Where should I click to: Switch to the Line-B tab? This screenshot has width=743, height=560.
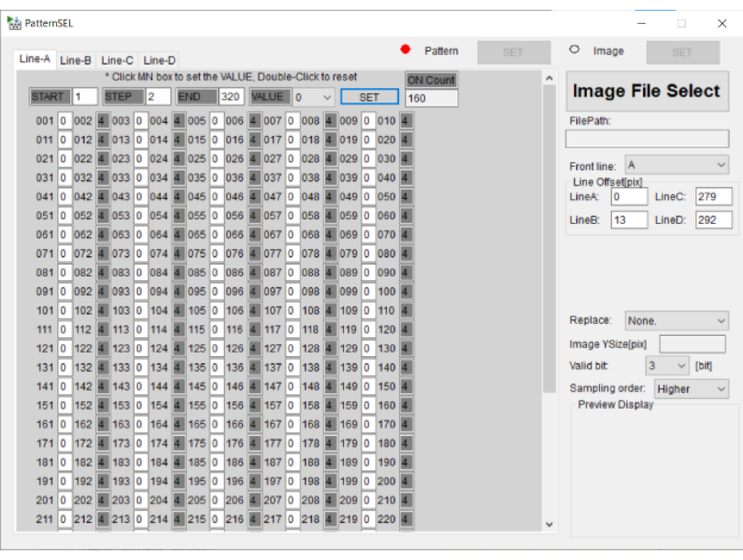75,60
